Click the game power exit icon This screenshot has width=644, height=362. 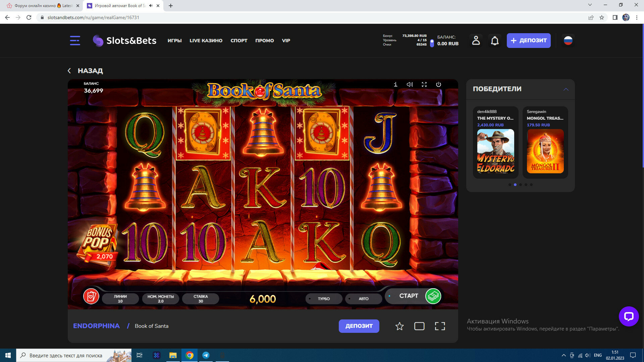point(438,84)
